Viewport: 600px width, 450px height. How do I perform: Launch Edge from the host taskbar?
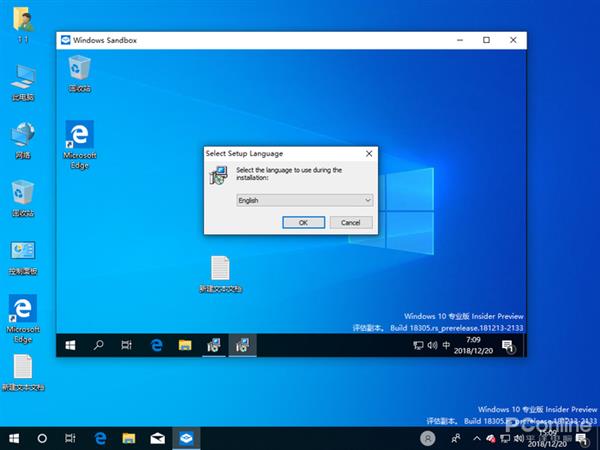(100, 439)
